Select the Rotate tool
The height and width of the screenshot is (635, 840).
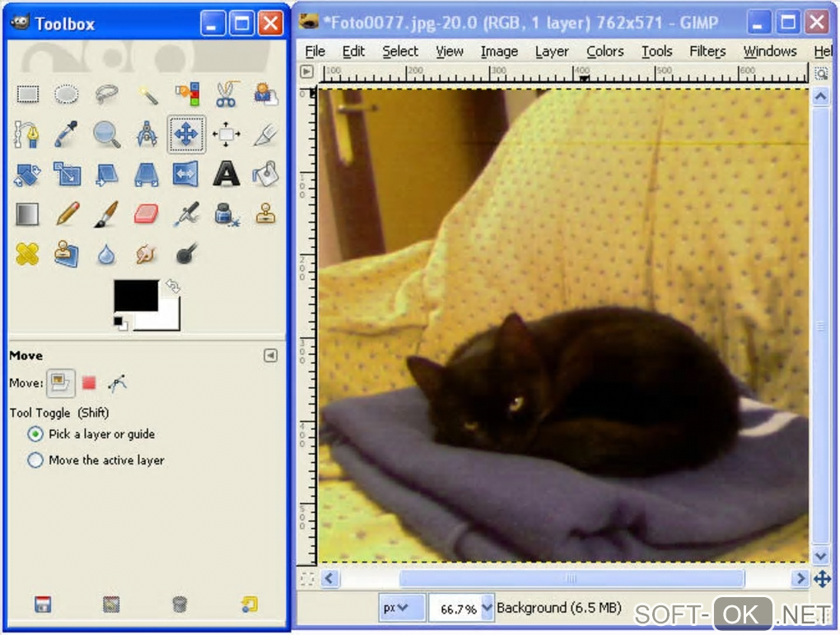click(x=27, y=175)
